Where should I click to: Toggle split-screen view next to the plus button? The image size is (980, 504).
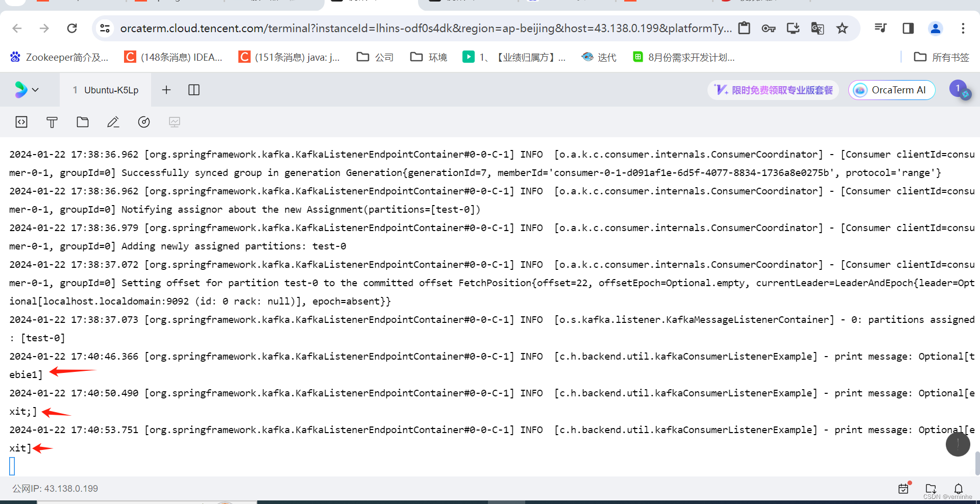coord(193,89)
